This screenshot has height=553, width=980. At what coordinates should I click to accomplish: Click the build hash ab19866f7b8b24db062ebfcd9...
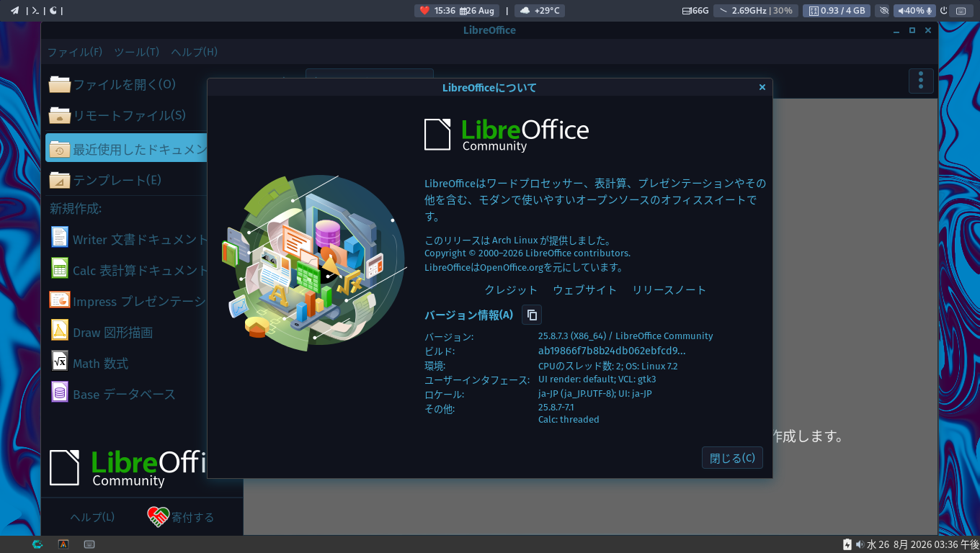click(612, 351)
